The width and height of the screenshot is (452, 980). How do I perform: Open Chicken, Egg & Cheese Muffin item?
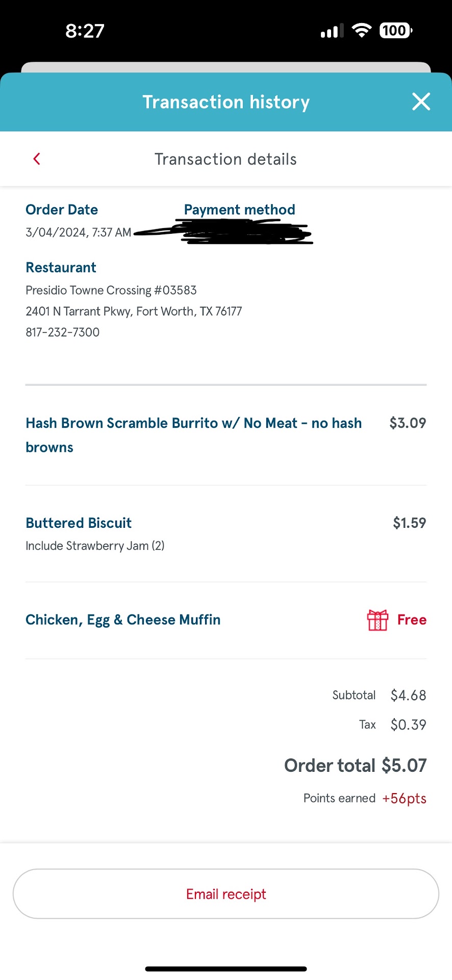(123, 620)
